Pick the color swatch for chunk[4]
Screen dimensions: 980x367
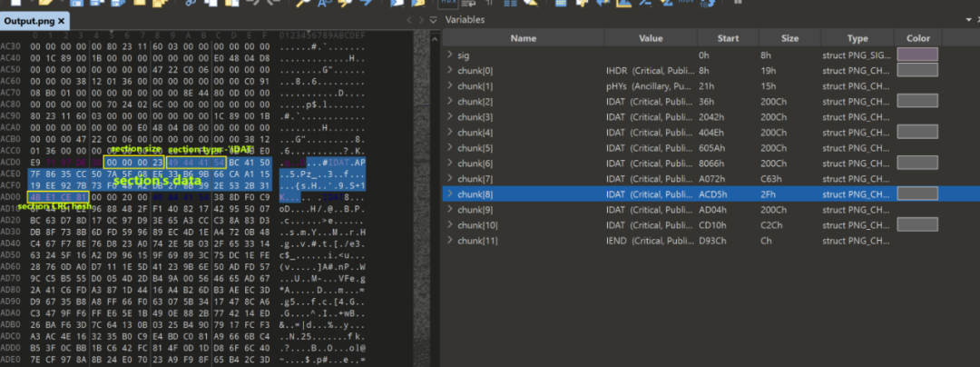click(917, 132)
